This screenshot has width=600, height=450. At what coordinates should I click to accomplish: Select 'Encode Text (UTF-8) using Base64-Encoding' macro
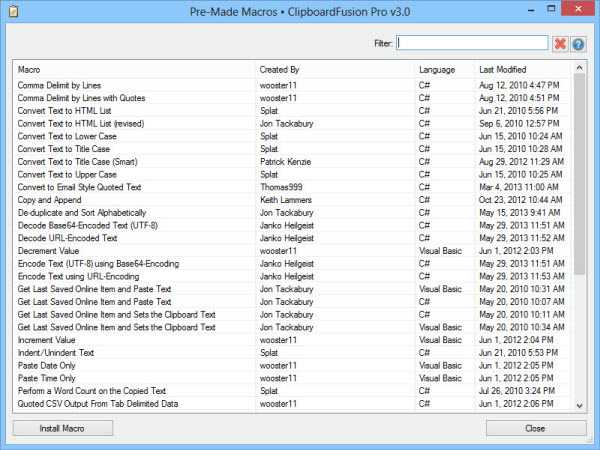pyautogui.click(x=293, y=264)
